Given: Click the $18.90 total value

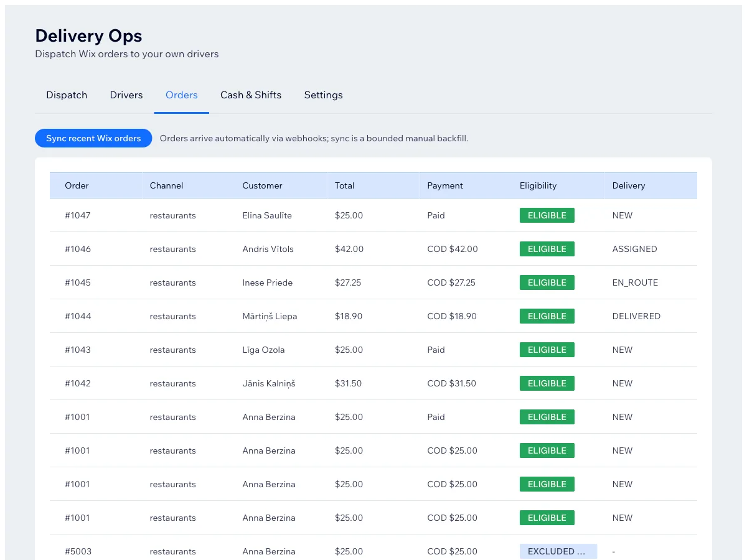Looking at the screenshot, I should coord(349,316).
